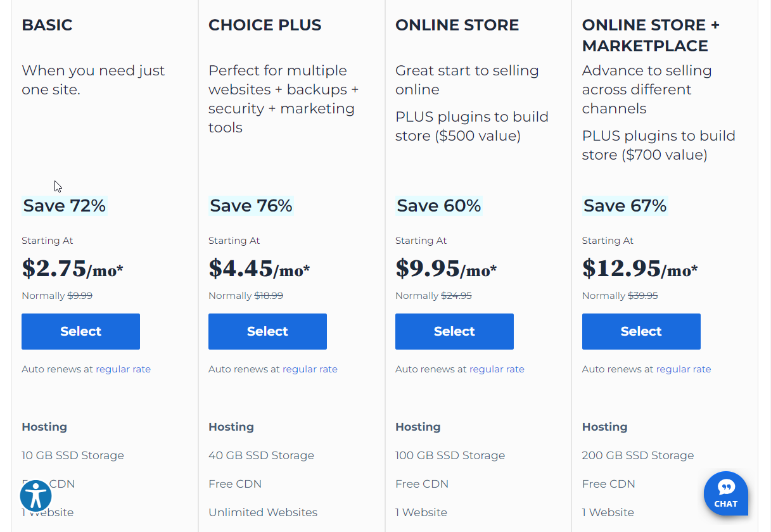Open the regular rate link under Online Store
The width and height of the screenshot is (771, 532).
497,369
